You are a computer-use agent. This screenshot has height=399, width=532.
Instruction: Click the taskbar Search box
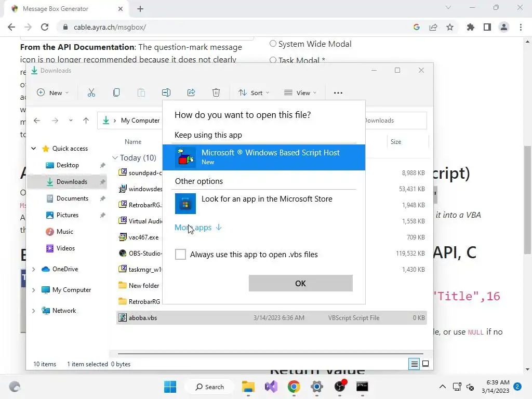(210, 387)
